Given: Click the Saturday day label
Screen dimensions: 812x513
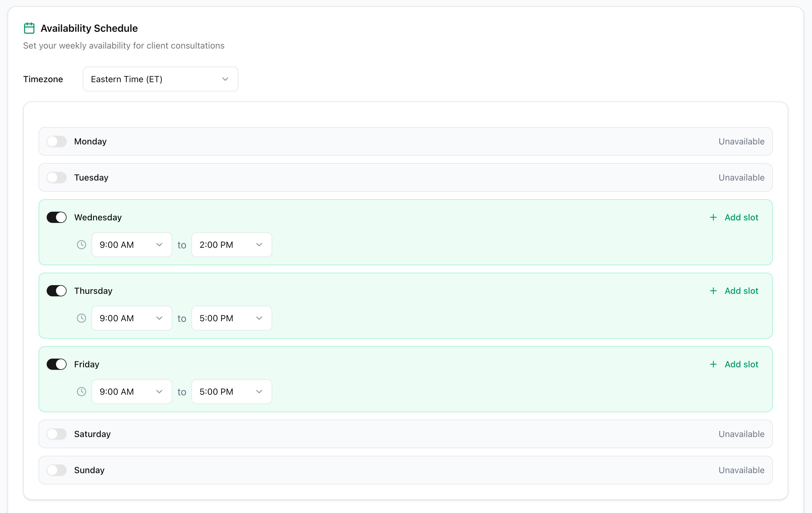Looking at the screenshot, I should point(92,434).
